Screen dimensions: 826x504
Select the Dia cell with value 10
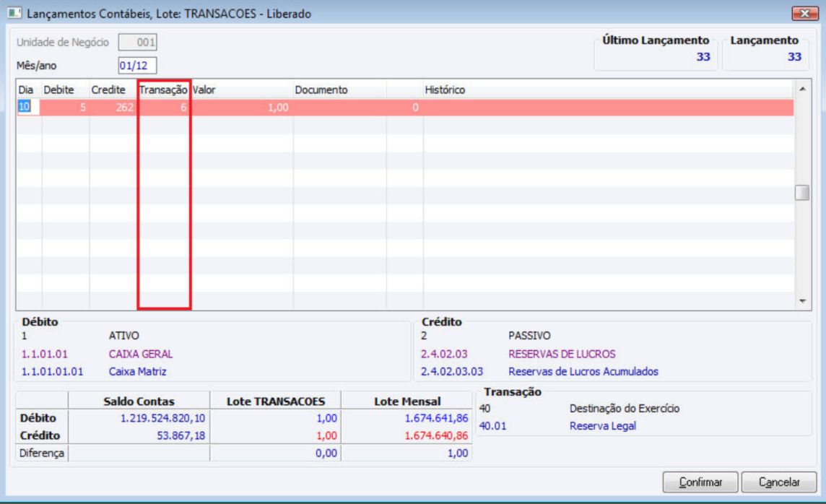(x=28, y=107)
